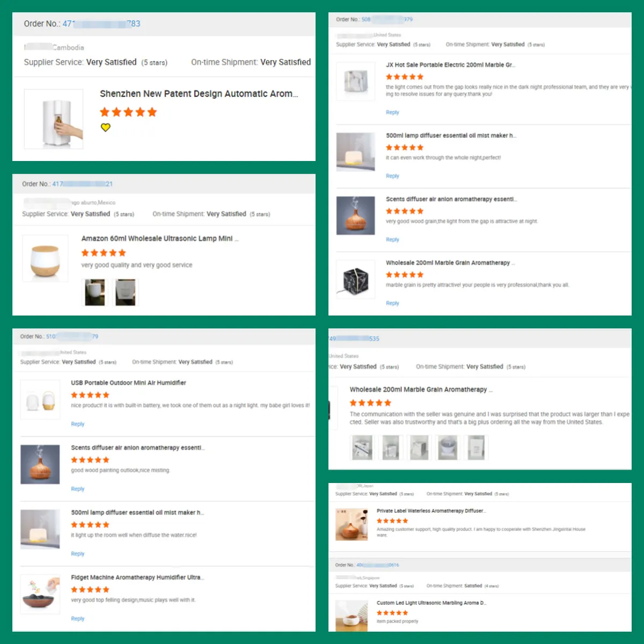
Task: Open the black marble diffuser product image
Action: (355, 279)
